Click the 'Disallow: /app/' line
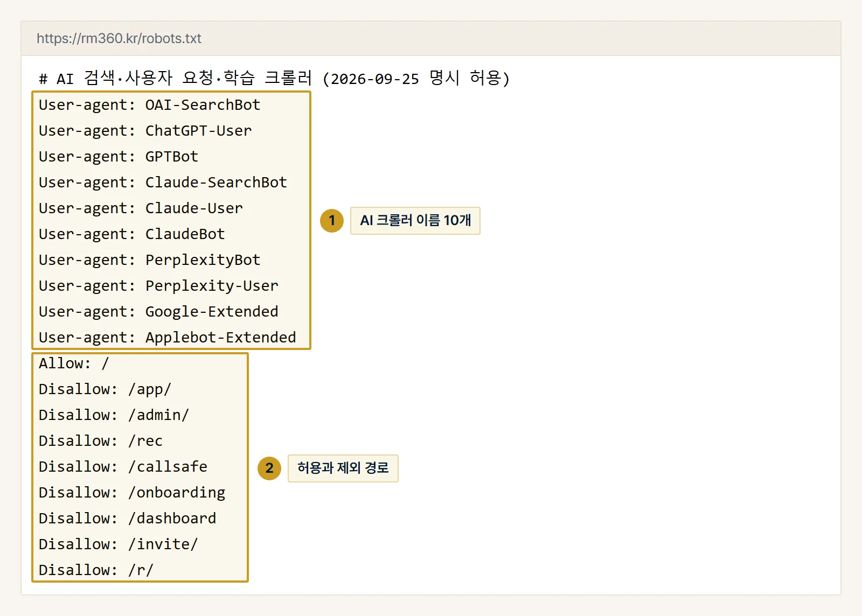 coord(105,389)
